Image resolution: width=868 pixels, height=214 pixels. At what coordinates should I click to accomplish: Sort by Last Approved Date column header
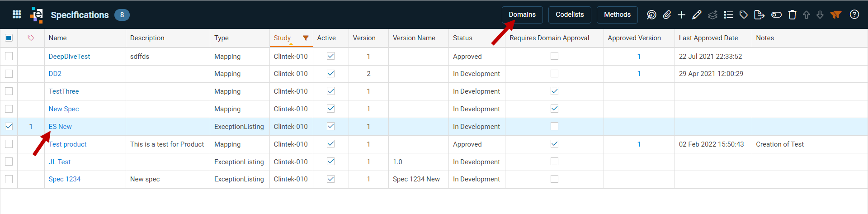(708, 38)
